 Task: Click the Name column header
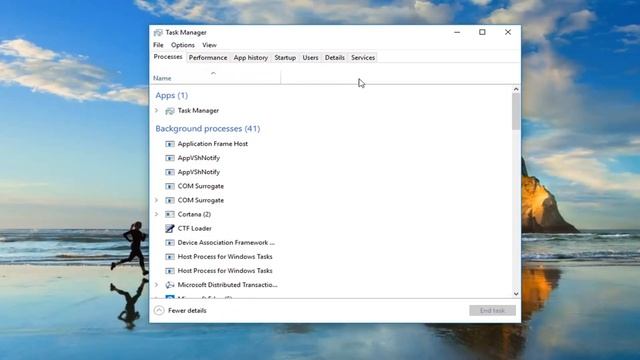point(216,77)
